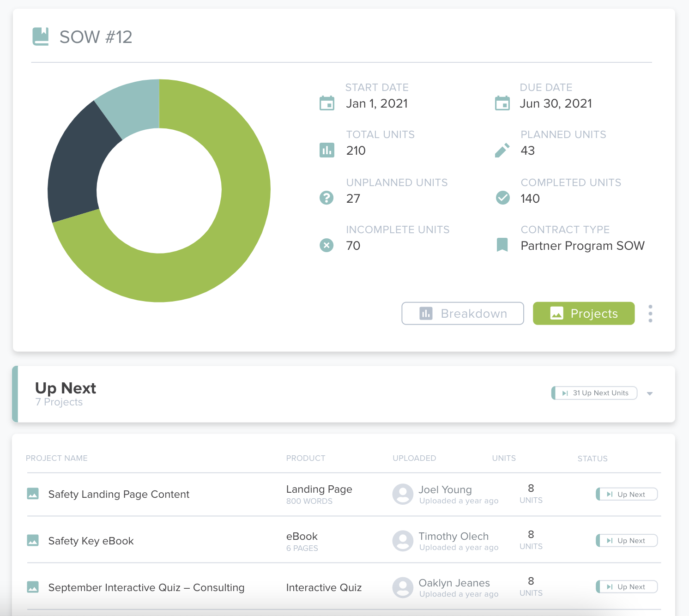Open Joel Young's avatar
Viewport: 689px width, 616px height.
pyautogui.click(x=402, y=494)
